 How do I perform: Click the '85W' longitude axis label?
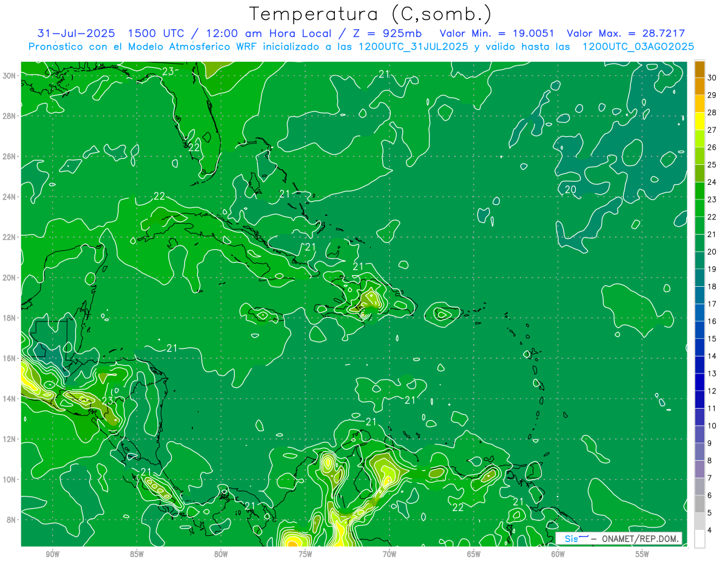[136, 554]
